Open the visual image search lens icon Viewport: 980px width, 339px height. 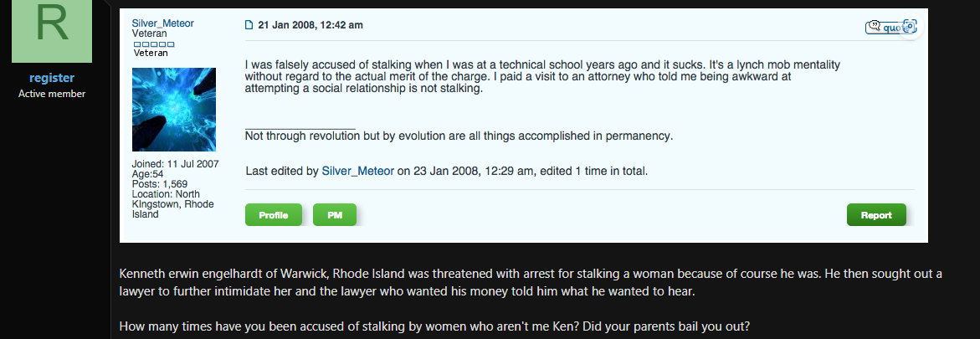[x=910, y=26]
